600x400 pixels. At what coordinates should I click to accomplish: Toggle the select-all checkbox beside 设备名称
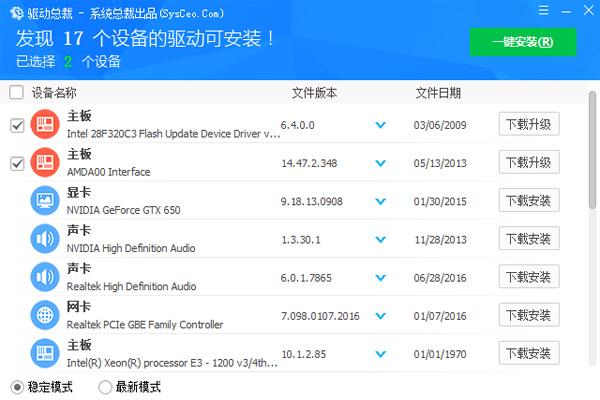click(16, 92)
